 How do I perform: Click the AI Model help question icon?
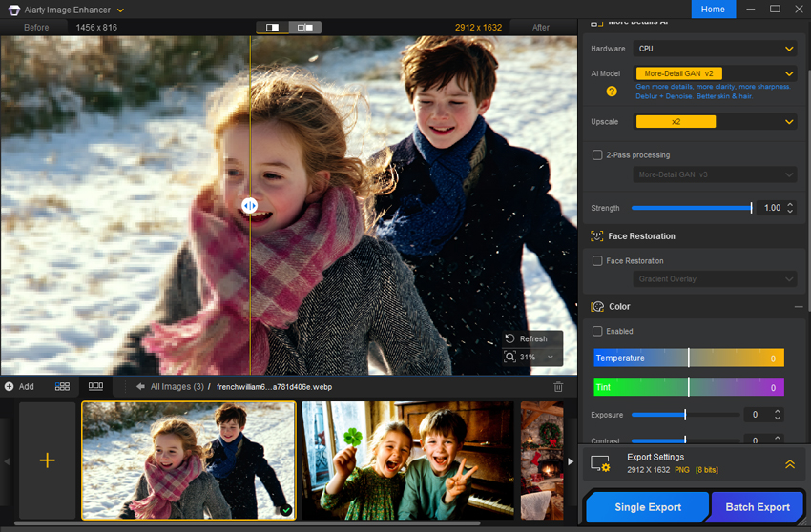click(612, 92)
